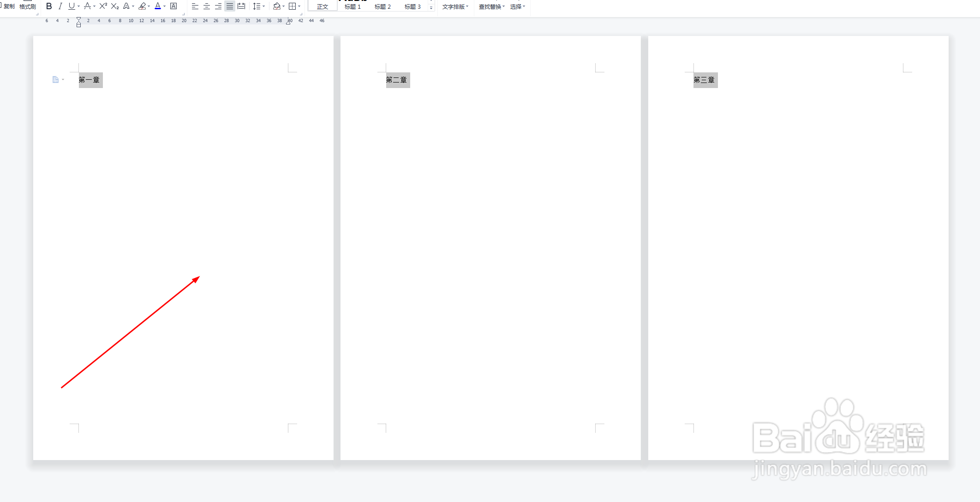Click the character border icon
The height and width of the screenshot is (502, 980).
(x=173, y=6)
